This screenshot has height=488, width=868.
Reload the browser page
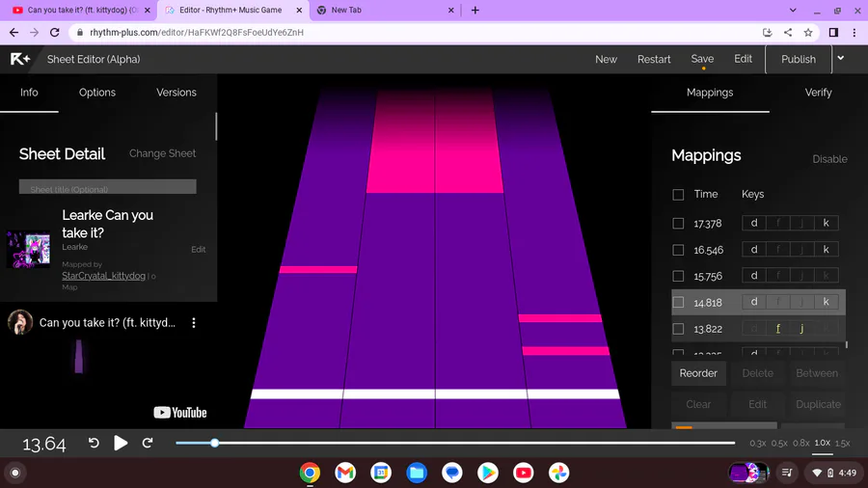click(x=54, y=32)
